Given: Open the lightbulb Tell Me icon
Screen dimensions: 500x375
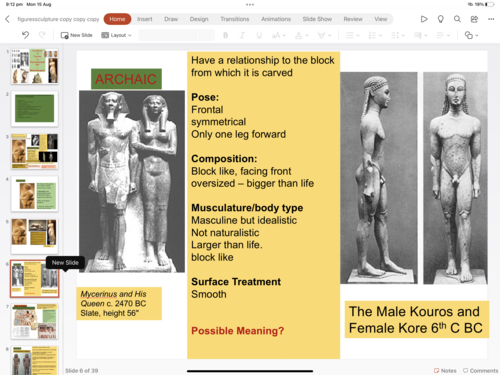Looking at the screenshot, I should 440,19.
